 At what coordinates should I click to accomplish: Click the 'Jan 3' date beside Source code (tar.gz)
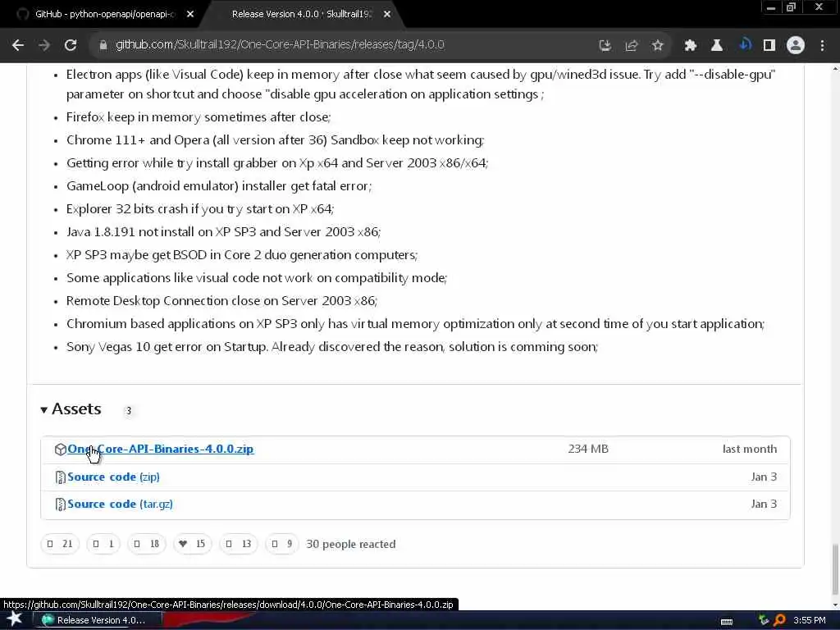(764, 504)
